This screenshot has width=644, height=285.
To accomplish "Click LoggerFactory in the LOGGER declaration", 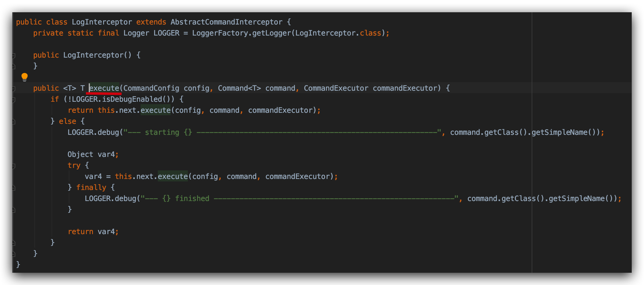I will pyautogui.click(x=220, y=33).
